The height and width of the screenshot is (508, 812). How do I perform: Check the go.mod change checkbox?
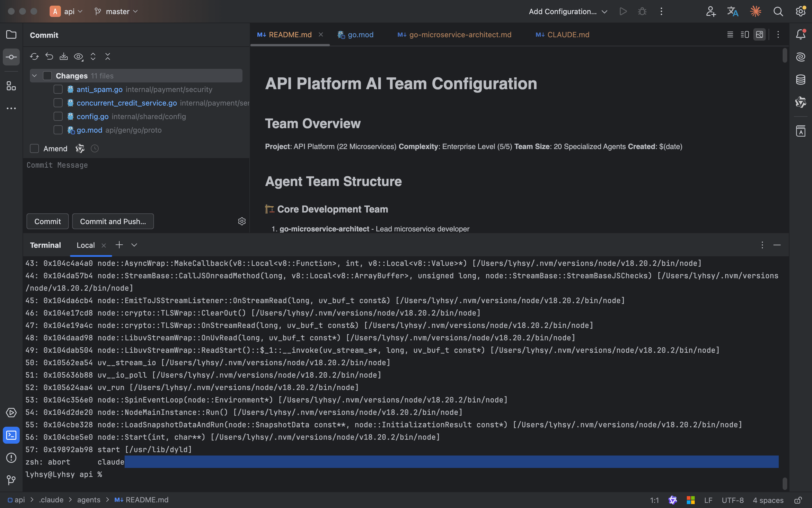coord(58,130)
